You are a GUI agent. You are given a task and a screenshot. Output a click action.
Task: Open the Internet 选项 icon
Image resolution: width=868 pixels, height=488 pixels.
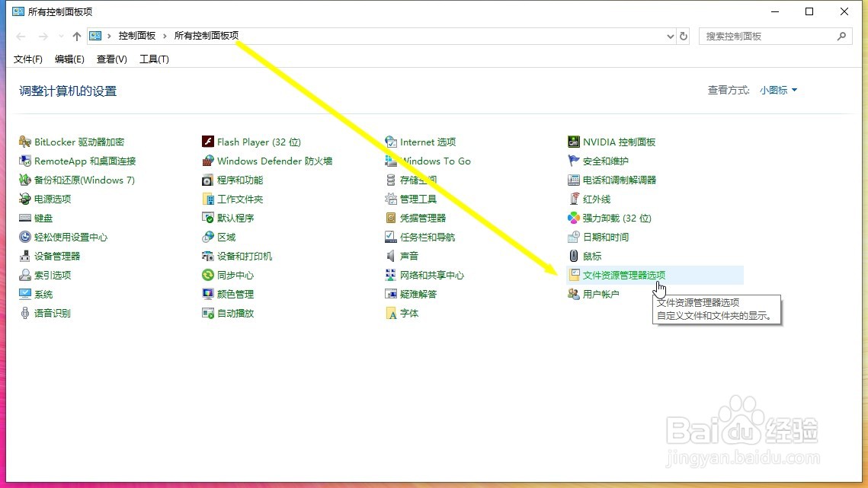[391, 142]
